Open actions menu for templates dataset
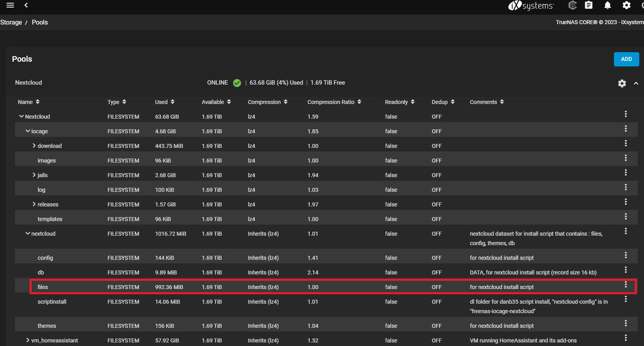Screen dimensions: 644x346 [626, 216]
